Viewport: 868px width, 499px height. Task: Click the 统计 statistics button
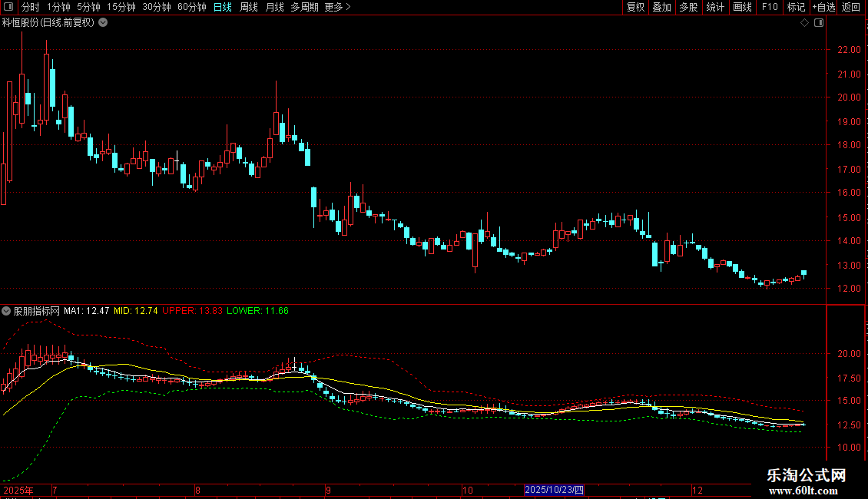pyautogui.click(x=715, y=7)
